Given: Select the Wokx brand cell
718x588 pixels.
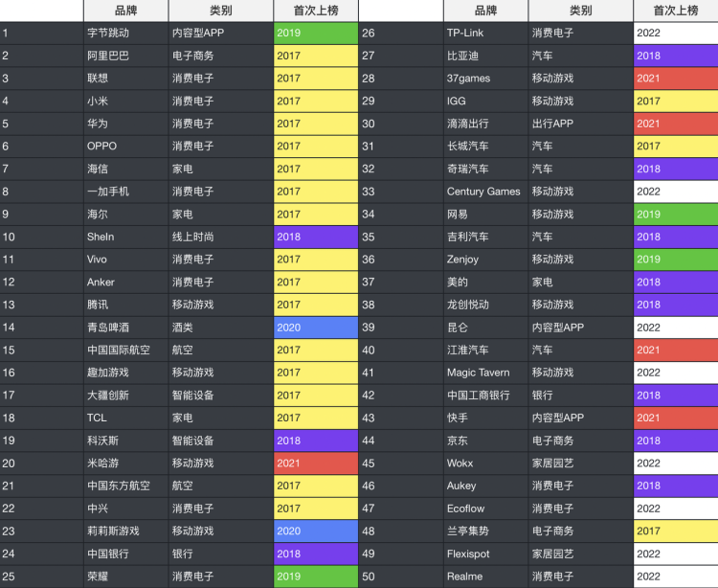Looking at the screenshot, I should click(x=485, y=464).
